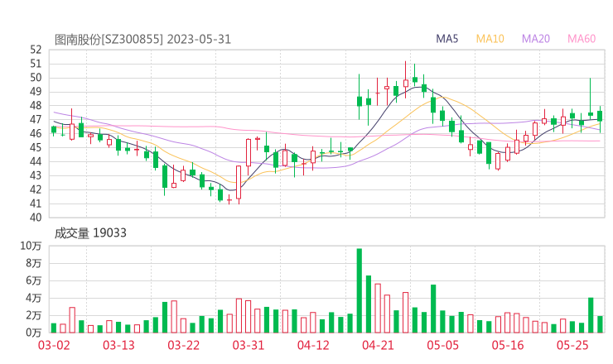Click the 03-13 date axis label
Screen dimensions: 613x364
[118, 345]
